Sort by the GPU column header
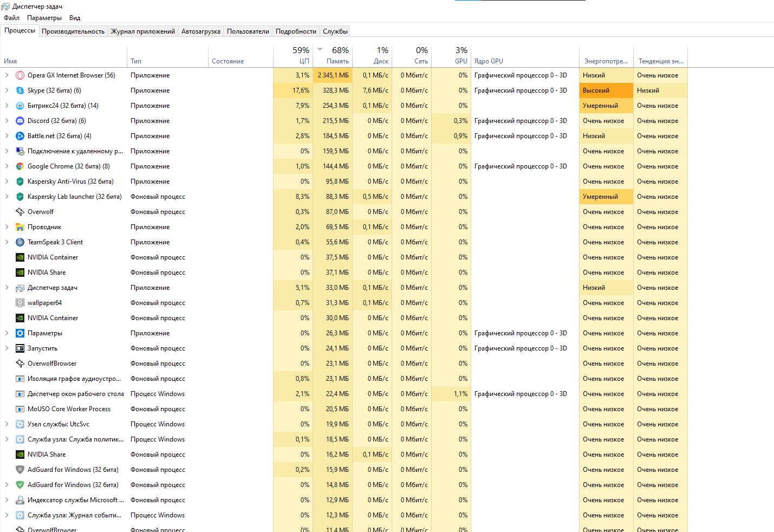 click(451, 55)
